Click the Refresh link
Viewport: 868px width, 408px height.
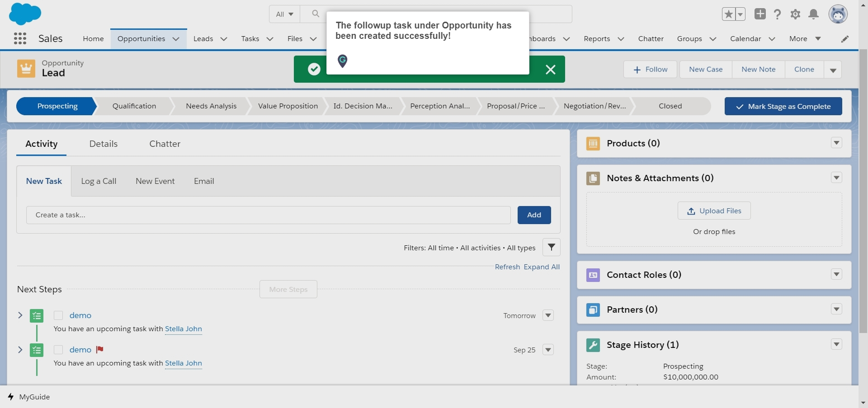coord(507,267)
